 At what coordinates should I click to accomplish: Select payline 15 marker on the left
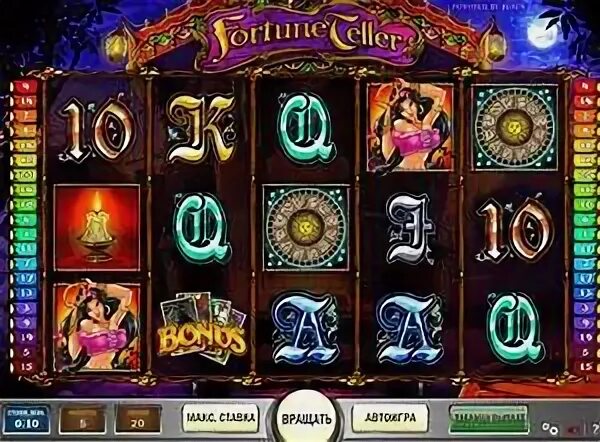pyautogui.click(x=25, y=366)
